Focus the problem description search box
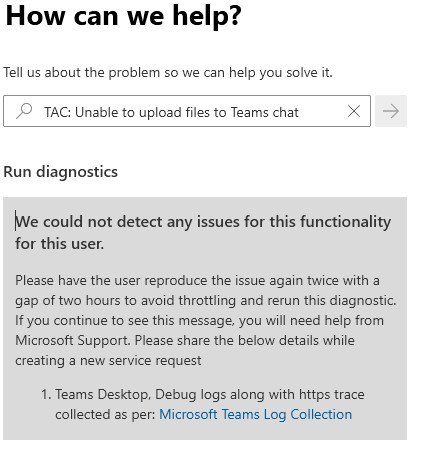The width and height of the screenshot is (422, 469). [187, 111]
